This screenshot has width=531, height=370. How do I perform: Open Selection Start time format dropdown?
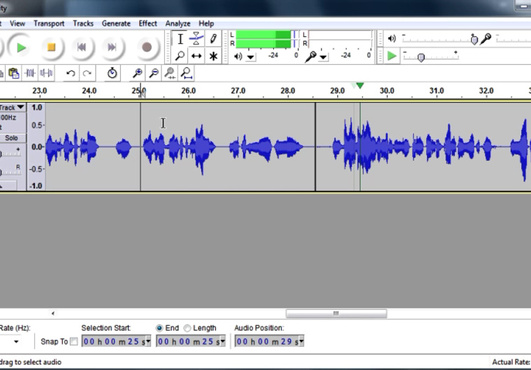pyautogui.click(x=148, y=342)
